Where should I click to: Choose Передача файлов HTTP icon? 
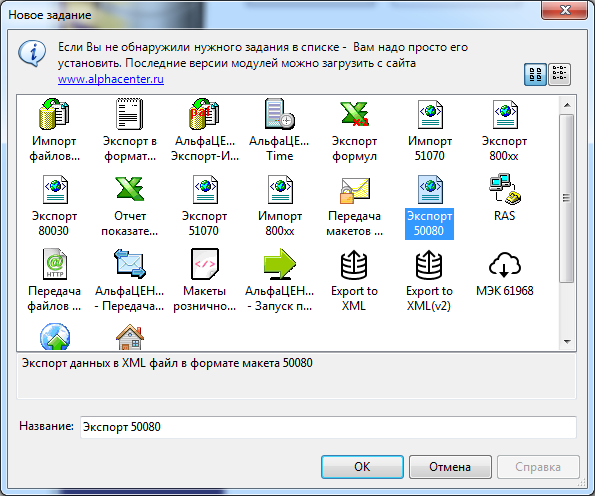click(x=55, y=264)
